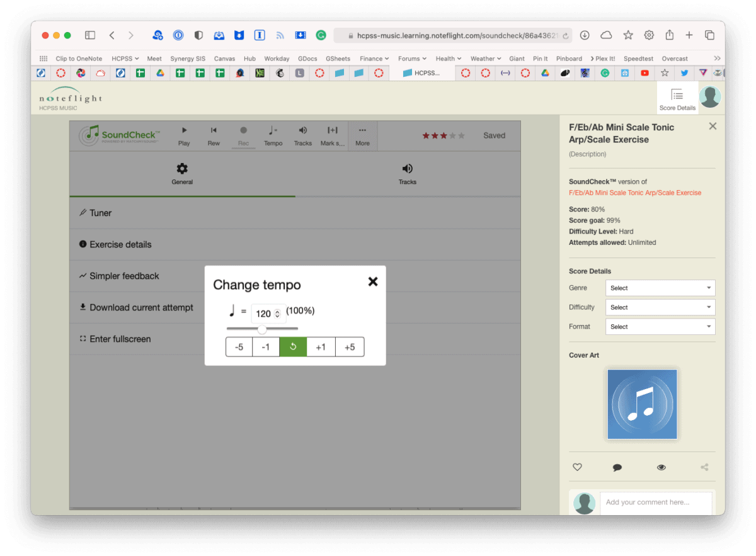Open Safari settings gear extension icon
Image resolution: width=756 pixels, height=556 pixels.
coord(649,35)
